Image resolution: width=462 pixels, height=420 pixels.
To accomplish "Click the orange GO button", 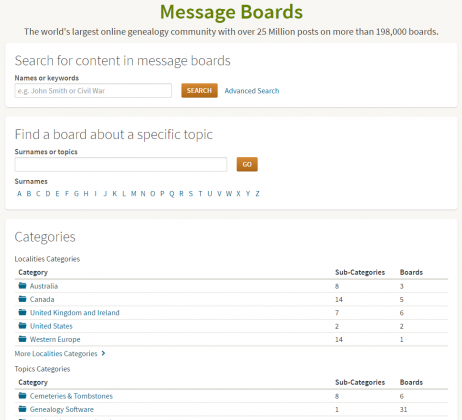I will (247, 164).
